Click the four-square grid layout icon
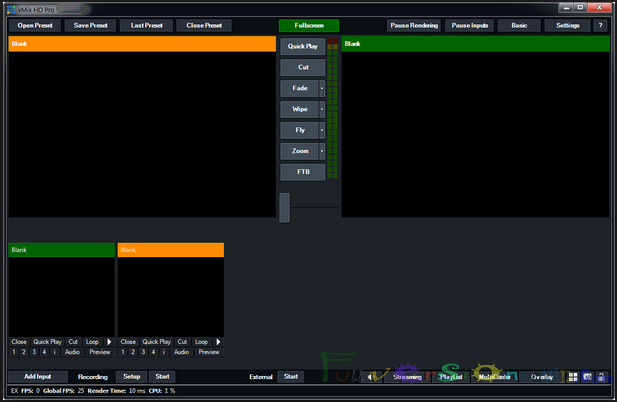 (573, 377)
